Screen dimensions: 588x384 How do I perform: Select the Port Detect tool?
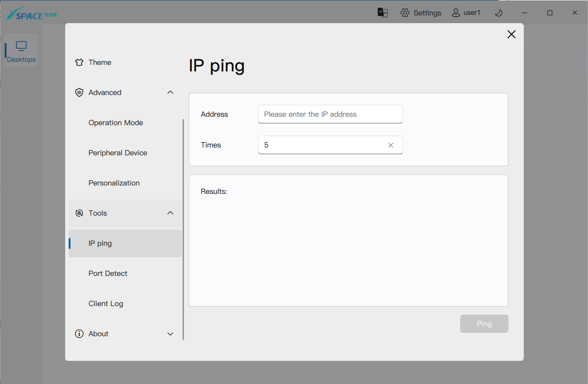pyautogui.click(x=108, y=274)
